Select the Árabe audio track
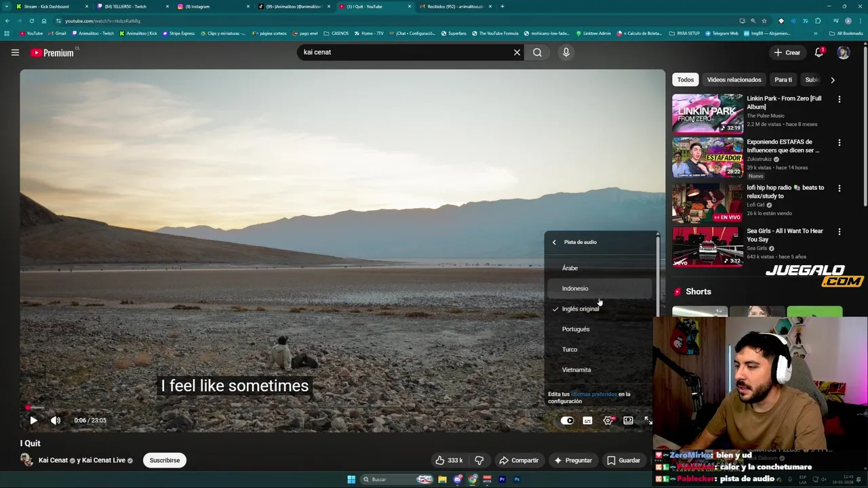 coord(599,268)
